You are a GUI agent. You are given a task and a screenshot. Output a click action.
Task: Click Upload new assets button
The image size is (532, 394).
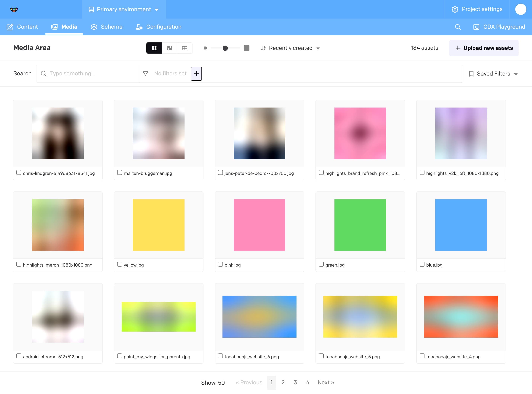pyautogui.click(x=484, y=48)
